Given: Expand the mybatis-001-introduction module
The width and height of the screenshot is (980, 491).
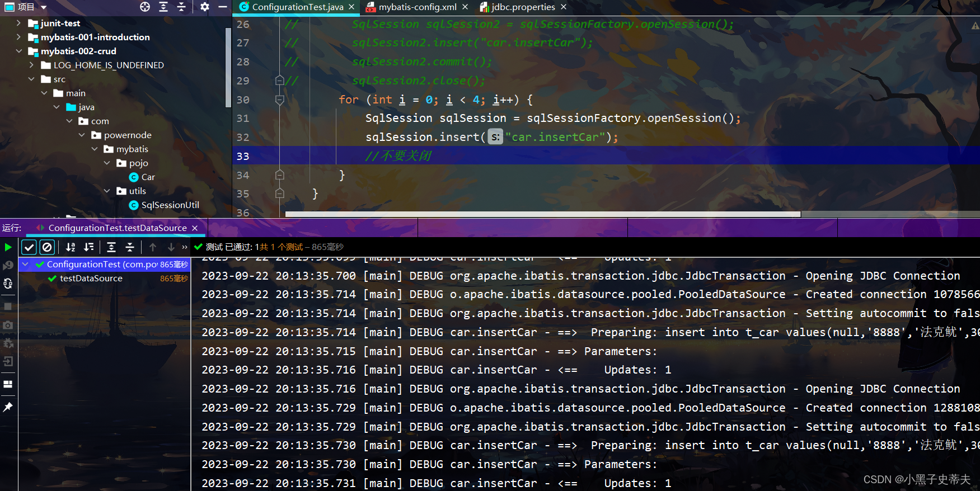Looking at the screenshot, I should pyautogui.click(x=18, y=37).
